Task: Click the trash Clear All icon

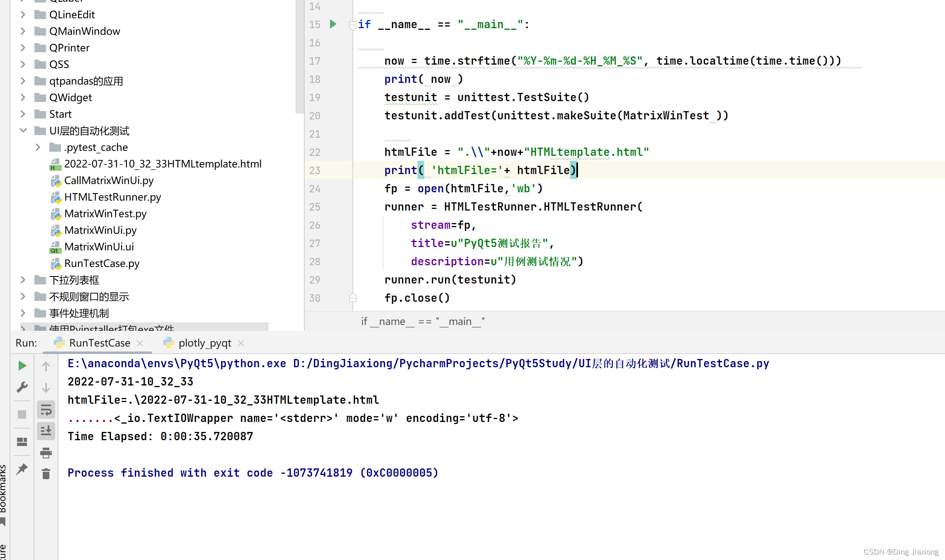Action: point(46,474)
